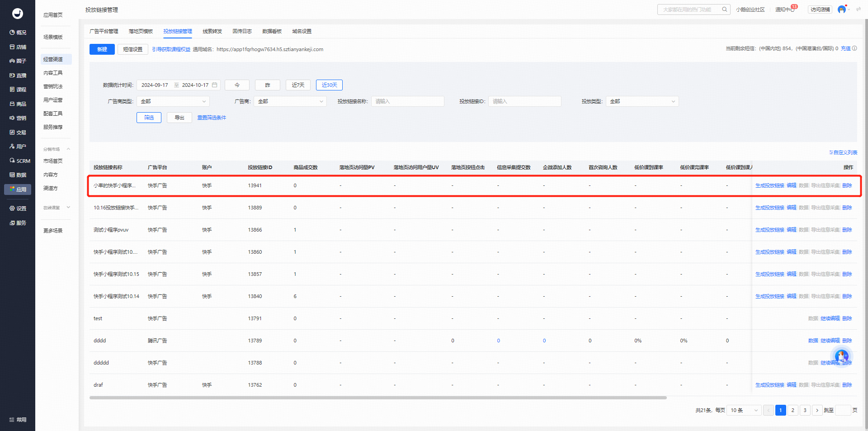Open the 设置 sidebar item

click(18, 208)
